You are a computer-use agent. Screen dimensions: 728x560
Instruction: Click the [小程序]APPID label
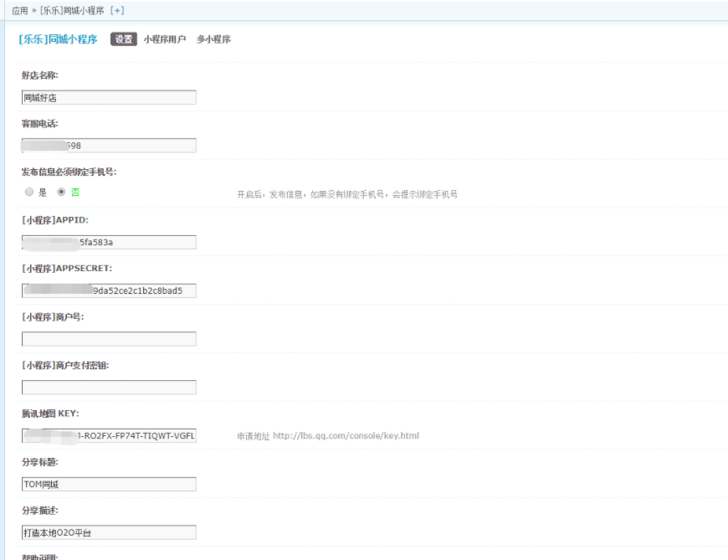tap(54, 220)
